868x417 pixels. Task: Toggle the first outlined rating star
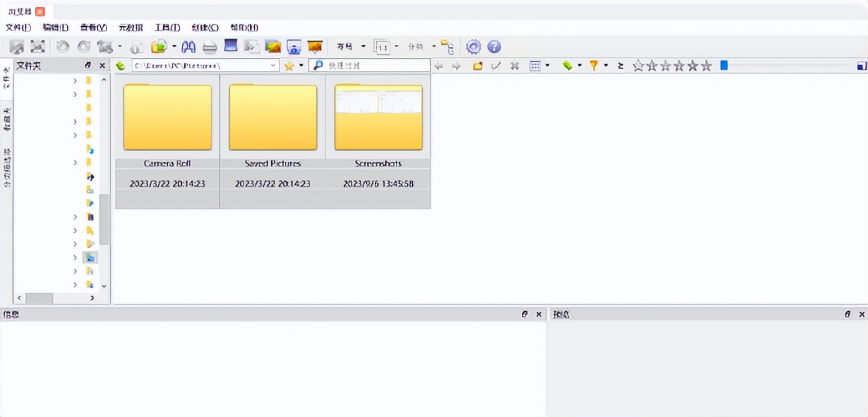click(638, 65)
